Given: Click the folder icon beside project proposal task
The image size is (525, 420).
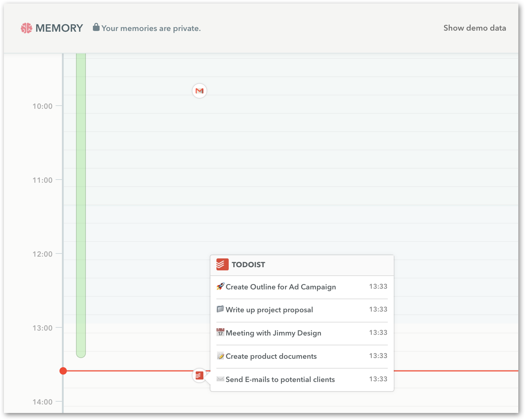Looking at the screenshot, I should (x=220, y=309).
